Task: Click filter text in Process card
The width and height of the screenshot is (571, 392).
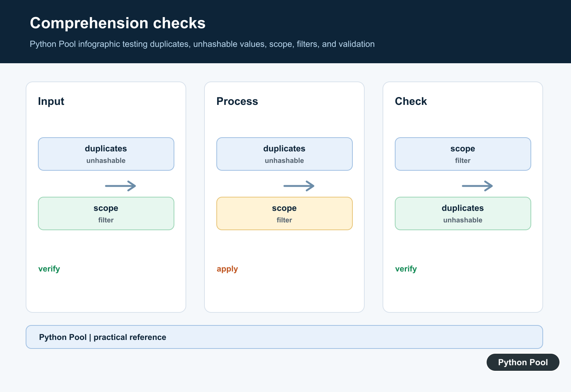Action: click(x=284, y=220)
